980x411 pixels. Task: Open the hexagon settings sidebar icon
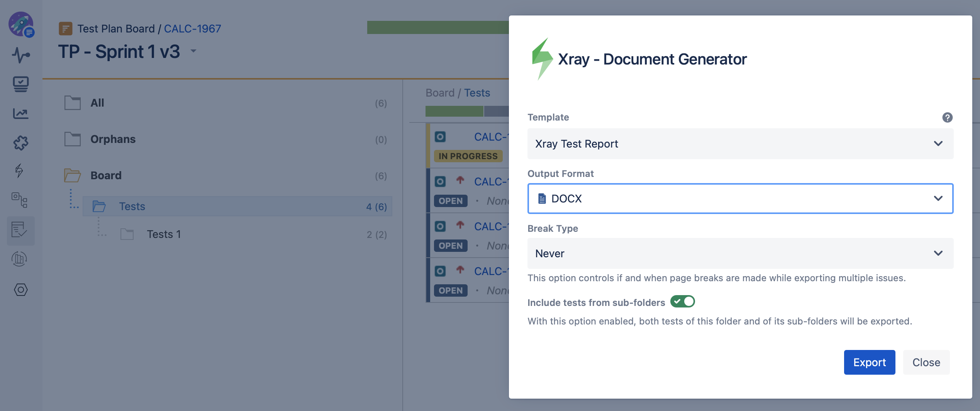pos(21,290)
